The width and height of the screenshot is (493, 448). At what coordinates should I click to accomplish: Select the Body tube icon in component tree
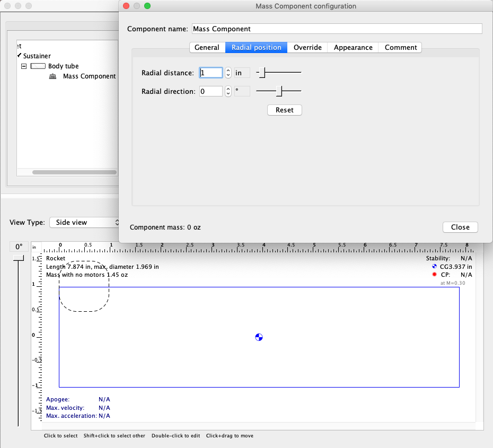pyautogui.click(x=38, y=66)
